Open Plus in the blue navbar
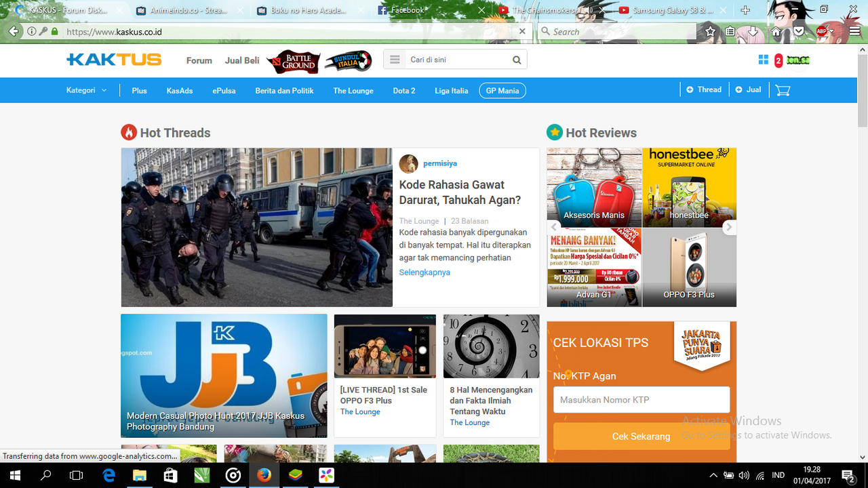 (x=140, y=91)
